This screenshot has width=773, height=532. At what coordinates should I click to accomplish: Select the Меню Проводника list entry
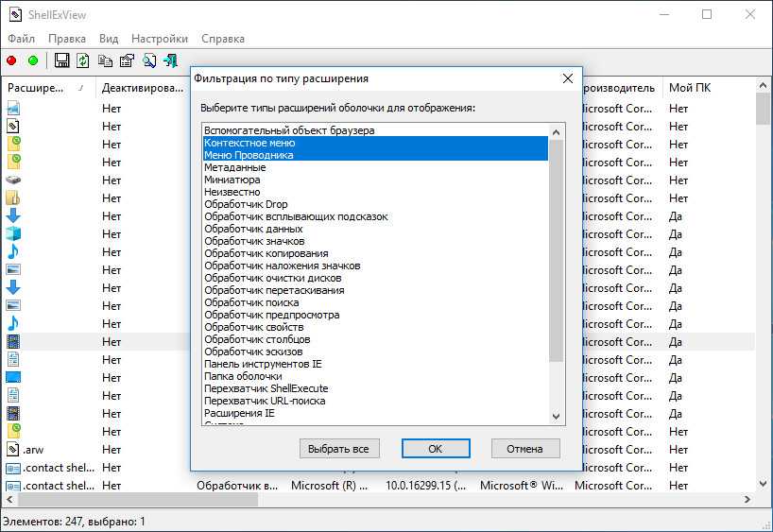point(375,155)
